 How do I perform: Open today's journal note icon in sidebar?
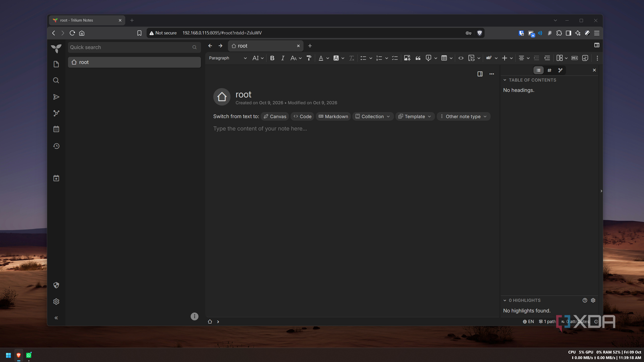coord(56,178)
